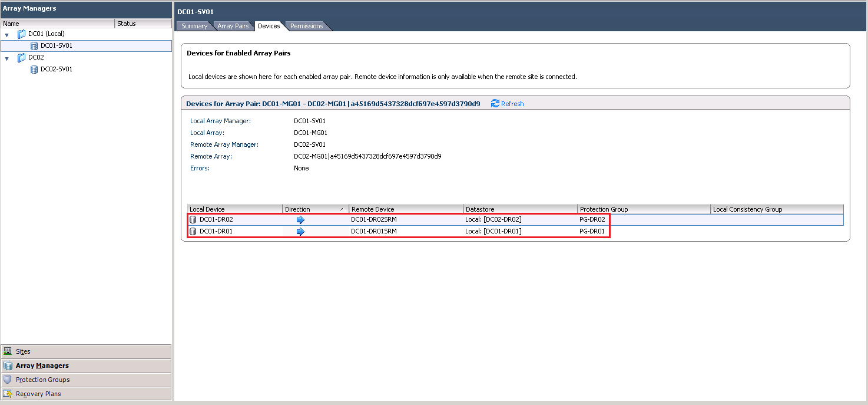Click the Refresh link text

tap(512, 104)
